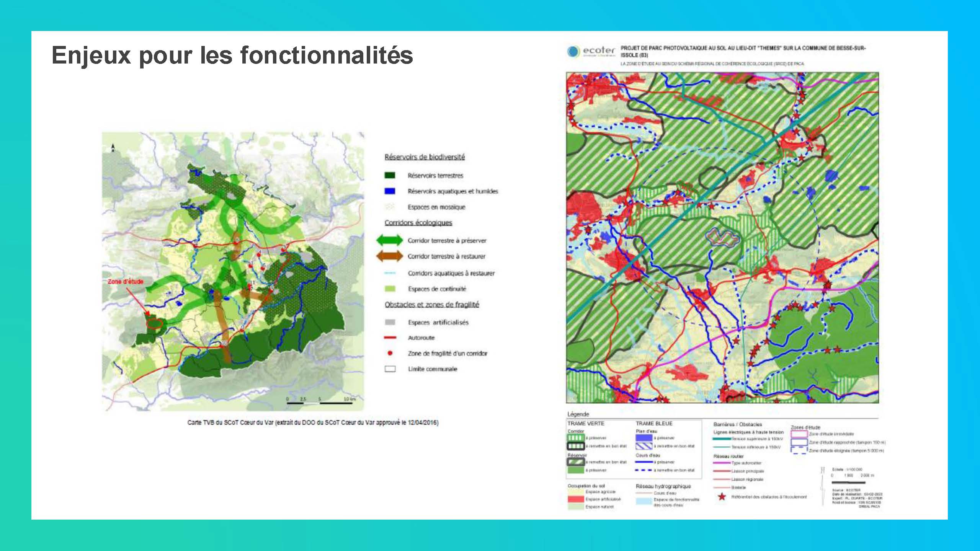Click the thick teal 'Tension supérieure à 150kV' line
The height and width of the screenshot is (551, 980).
point(722,439)
